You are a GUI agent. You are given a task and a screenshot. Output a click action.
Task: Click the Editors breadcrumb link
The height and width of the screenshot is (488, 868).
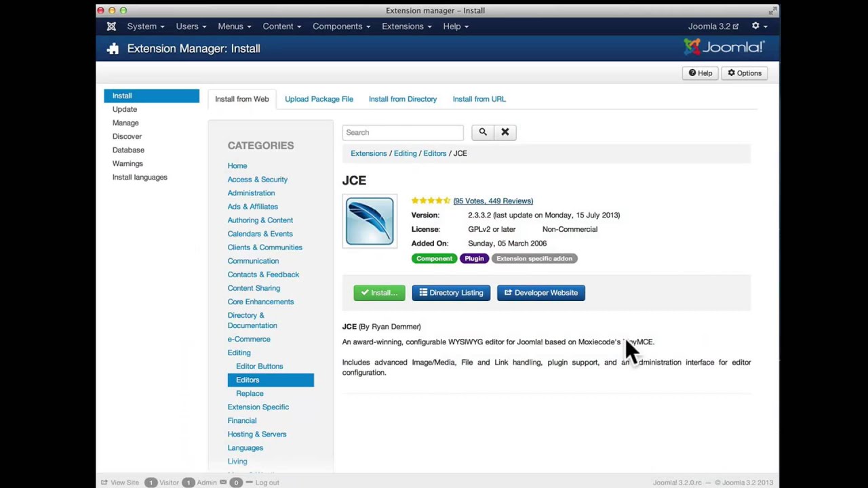pyautogui.click(x=435, y=153)
